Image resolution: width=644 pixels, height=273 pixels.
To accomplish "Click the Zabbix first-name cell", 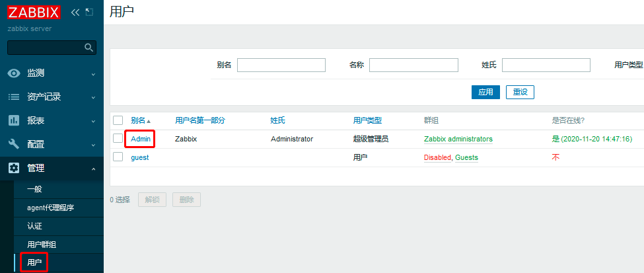I will (x=186, y=139).
